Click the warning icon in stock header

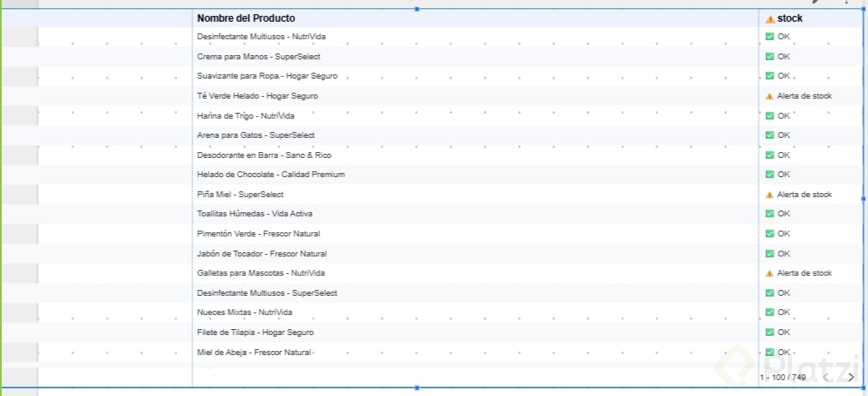[x=770, y=18]
